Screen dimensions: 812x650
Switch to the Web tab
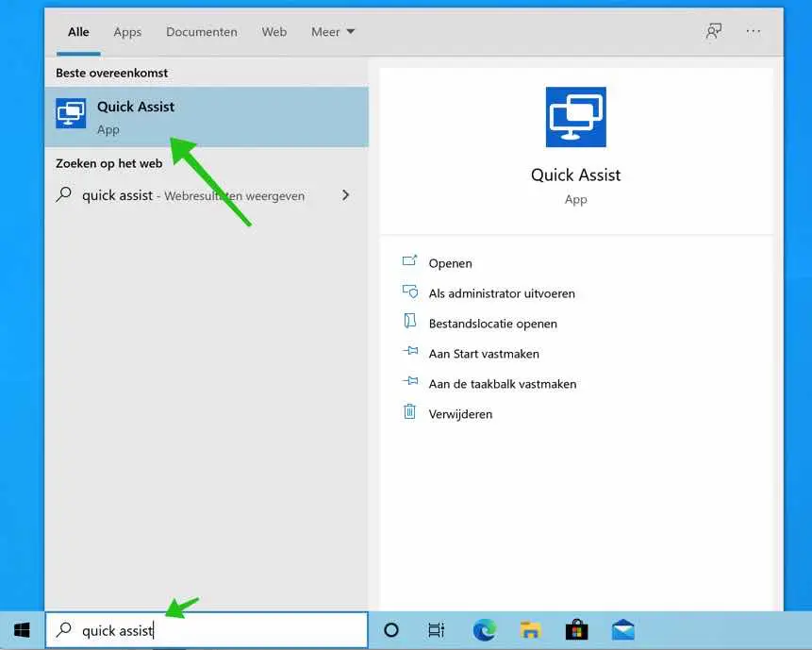pos(273,32)
